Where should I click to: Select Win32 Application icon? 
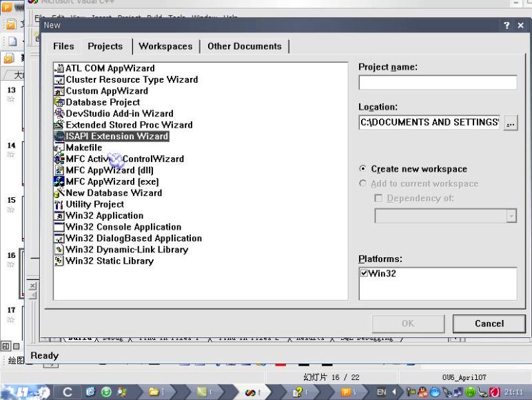(x=59, y=216)
